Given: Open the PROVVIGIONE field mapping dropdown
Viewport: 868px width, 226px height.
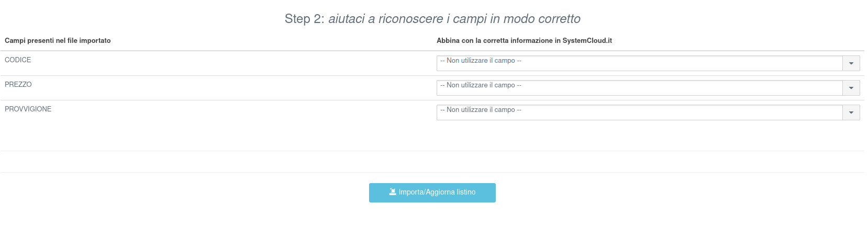Looking at the screenshot, I should pos(639,112).
